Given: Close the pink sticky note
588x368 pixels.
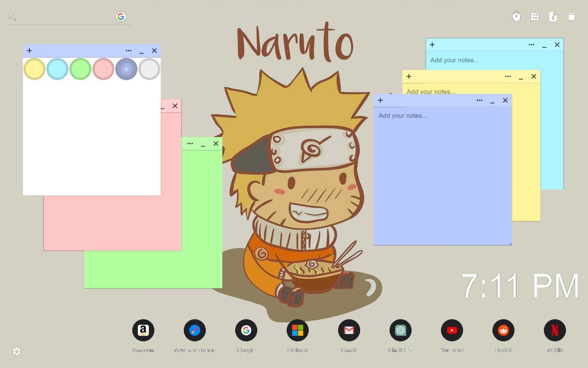Looking at the screenshot, I should click(175, 106).
